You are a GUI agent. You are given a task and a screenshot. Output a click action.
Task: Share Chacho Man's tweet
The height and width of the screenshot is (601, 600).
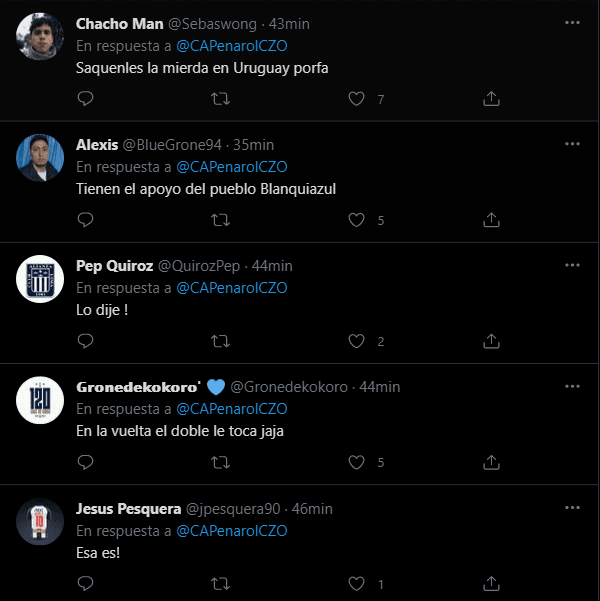[x=491, y=99]
